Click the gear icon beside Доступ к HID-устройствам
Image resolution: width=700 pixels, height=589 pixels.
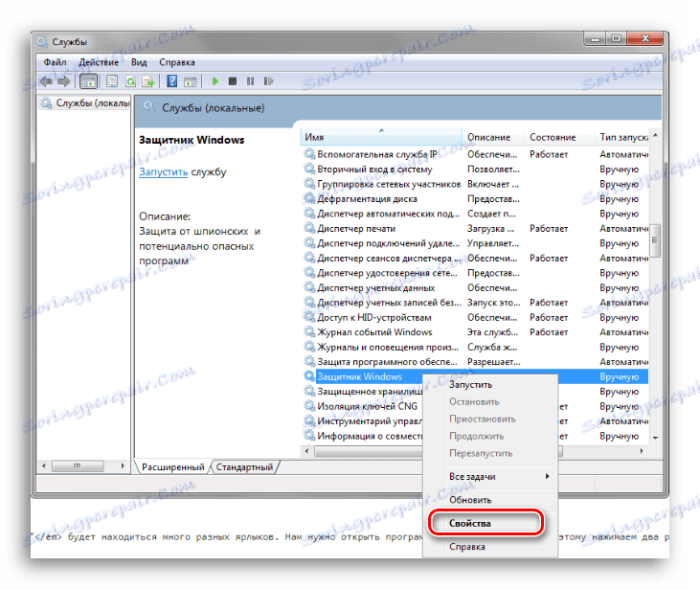click(x=309, y=317)
